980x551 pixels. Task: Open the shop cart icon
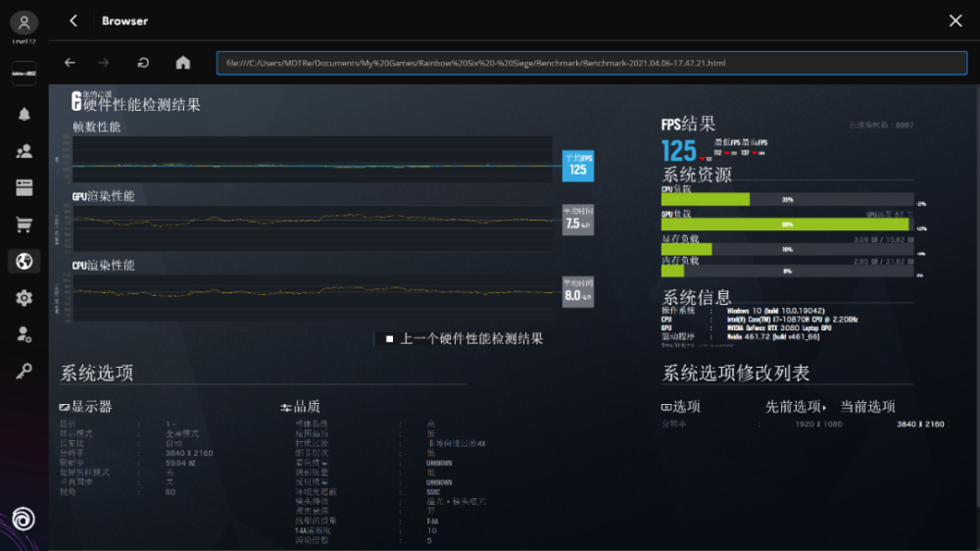tap(24, 225)
